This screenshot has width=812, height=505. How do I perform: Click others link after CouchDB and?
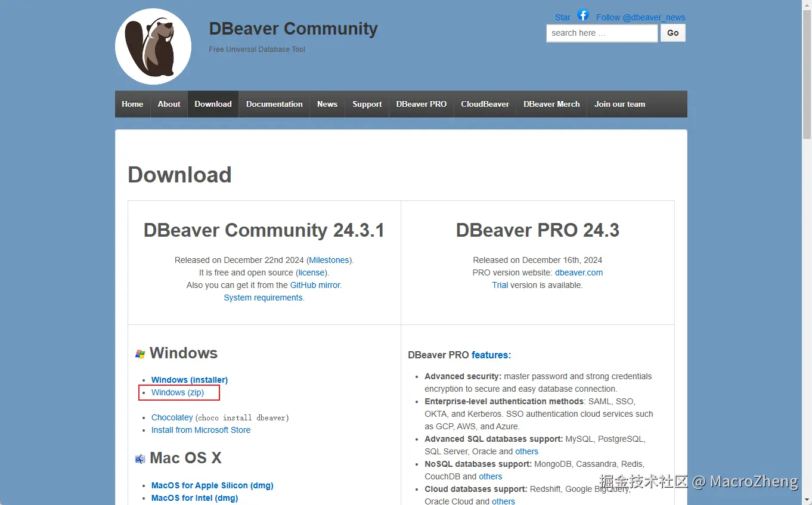(491, 476)
